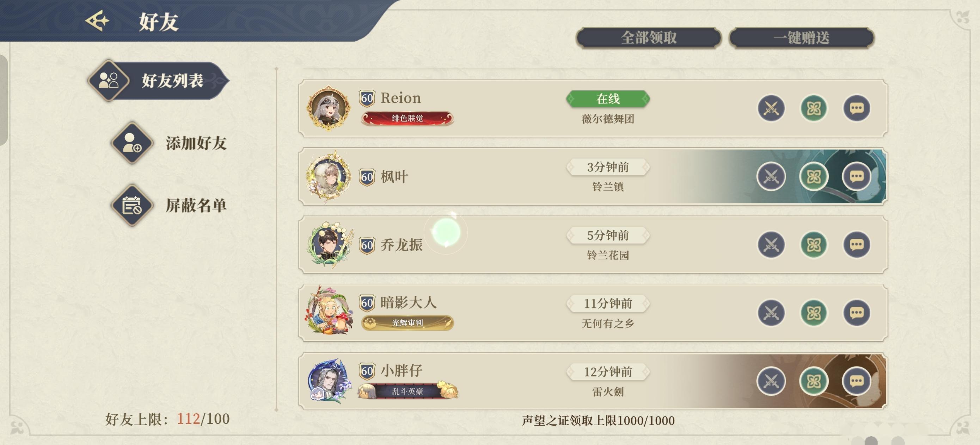Tap green flower icon in 乔龙振 row
980x445 pixels.
pyautogui.click(x=813, y=245)
